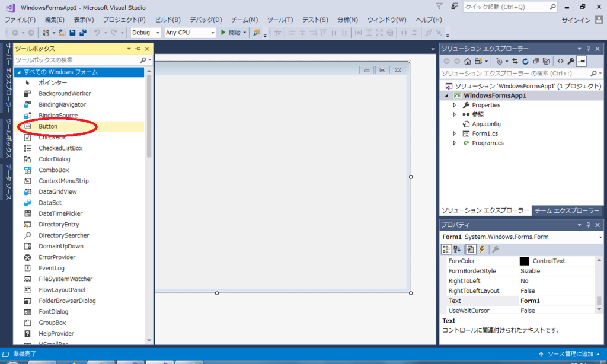The height and width of the screenshot is (364, 607).
Task: Expand the Form1.cs node
Action: tap(455, 133)
